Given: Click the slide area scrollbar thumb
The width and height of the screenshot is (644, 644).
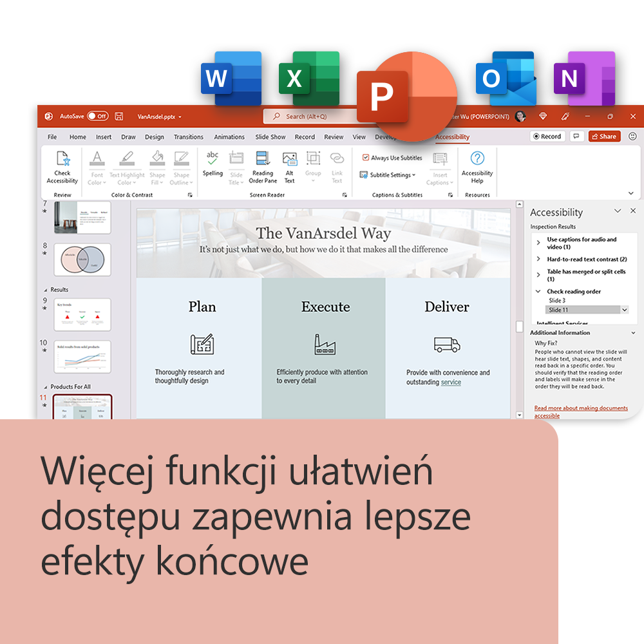Looking at the screenshot, I should point(520,327).
